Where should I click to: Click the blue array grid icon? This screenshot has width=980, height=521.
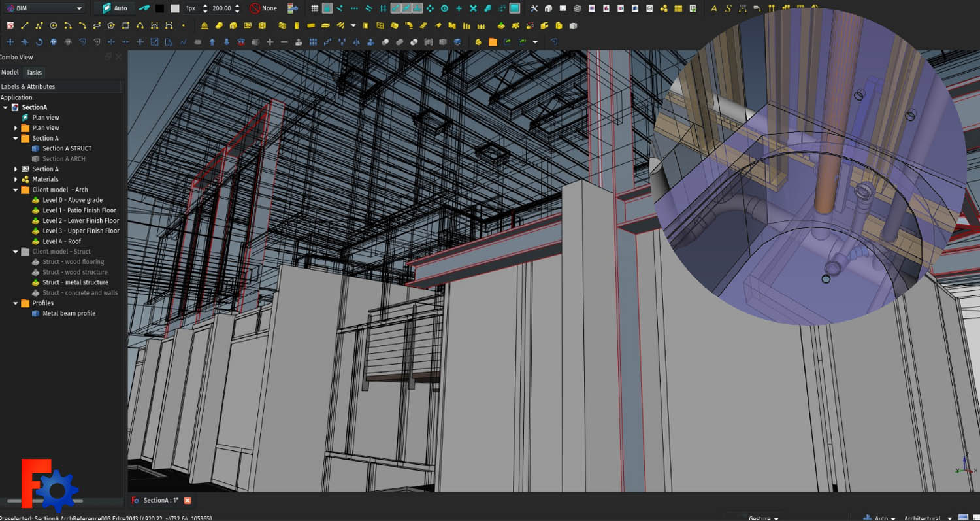[312, 42]
